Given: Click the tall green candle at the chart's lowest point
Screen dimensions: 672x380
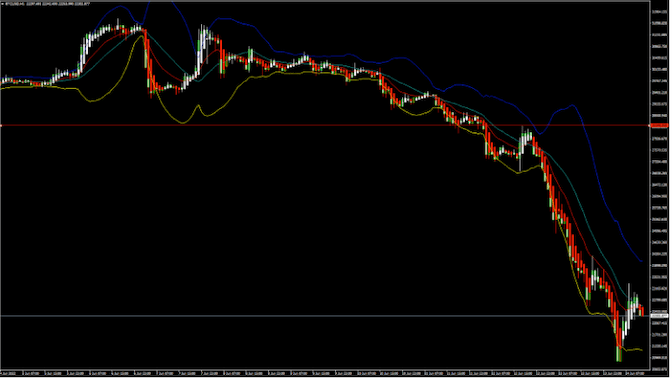Looking at the screenshot, I should (x=619, y=354).
